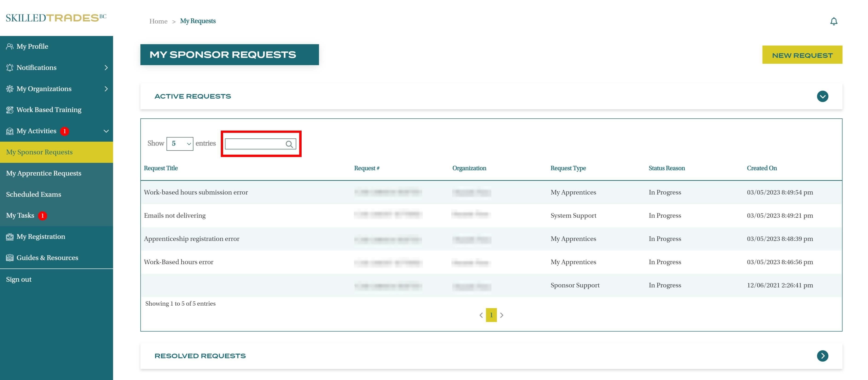
Task: Go to previous page arrow
Action: click(481, 315)
